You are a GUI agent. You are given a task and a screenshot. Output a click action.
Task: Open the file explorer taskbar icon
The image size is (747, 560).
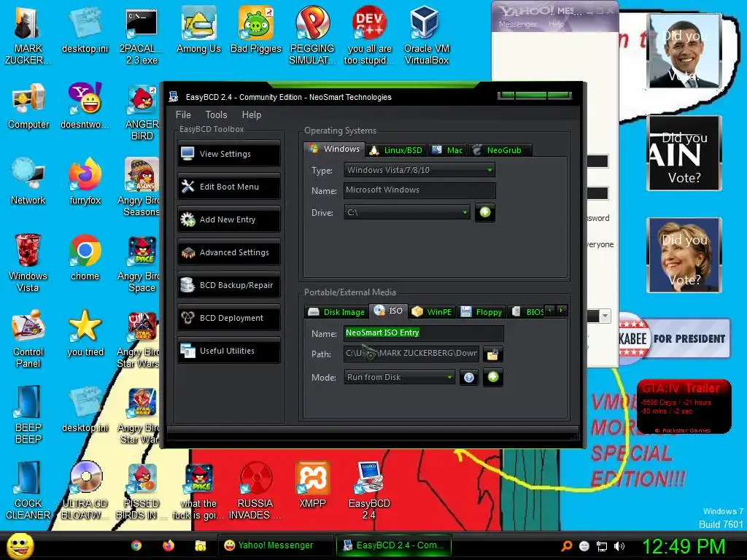pyautogui.click(x=201, y=545)
